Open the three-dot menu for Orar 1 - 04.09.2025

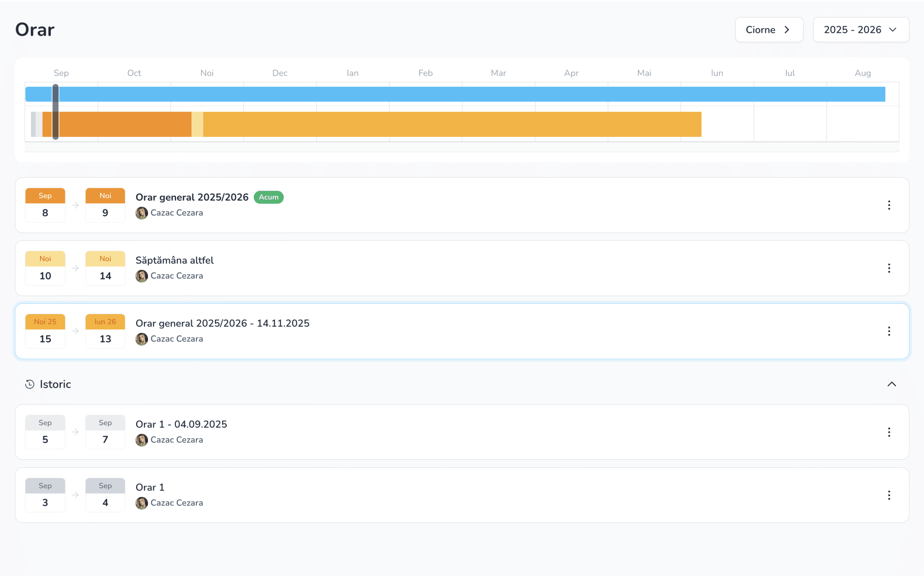(889, 432)
